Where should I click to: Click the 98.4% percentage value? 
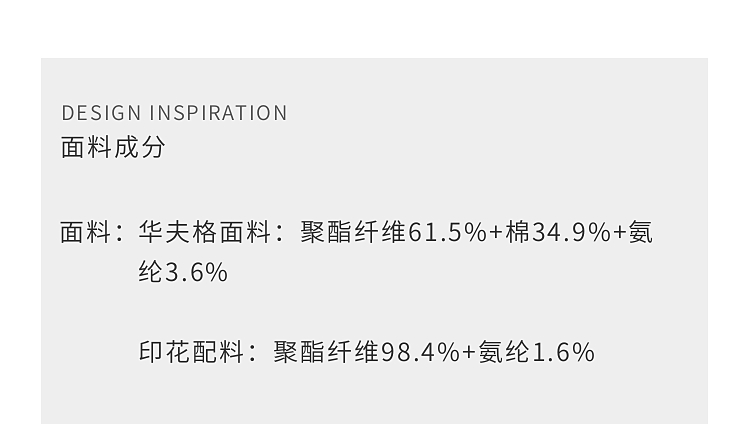tap(420, 352)
